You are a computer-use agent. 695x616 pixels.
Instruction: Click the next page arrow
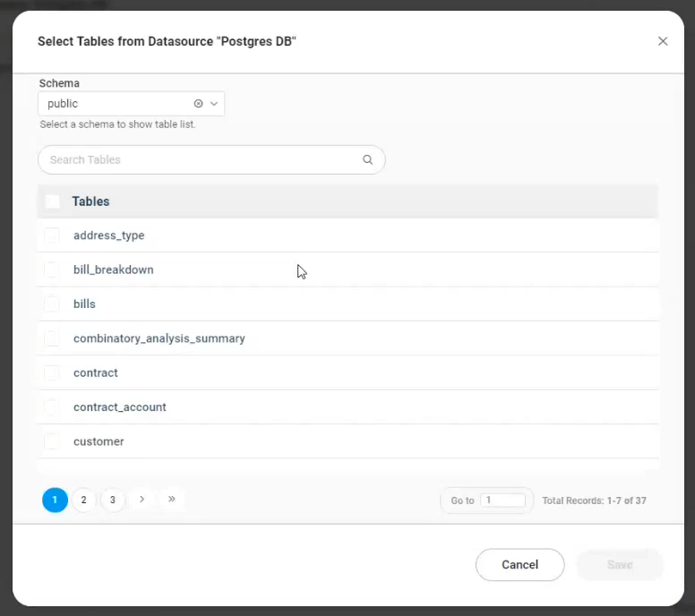click(x=142, y=500)
